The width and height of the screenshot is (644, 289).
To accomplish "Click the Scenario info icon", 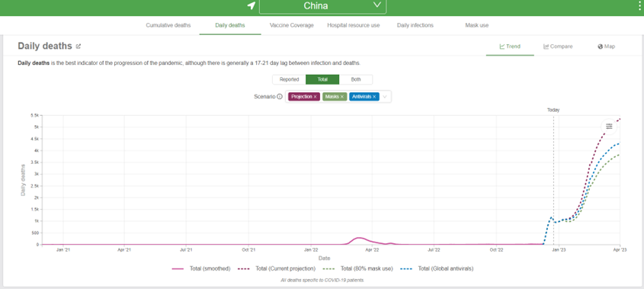I will click(x=280, y=97).
